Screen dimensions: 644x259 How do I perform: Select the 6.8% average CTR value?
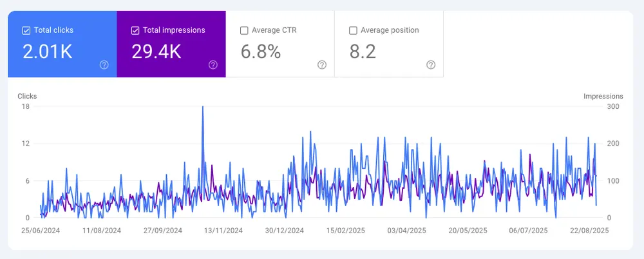coord(261,52)
